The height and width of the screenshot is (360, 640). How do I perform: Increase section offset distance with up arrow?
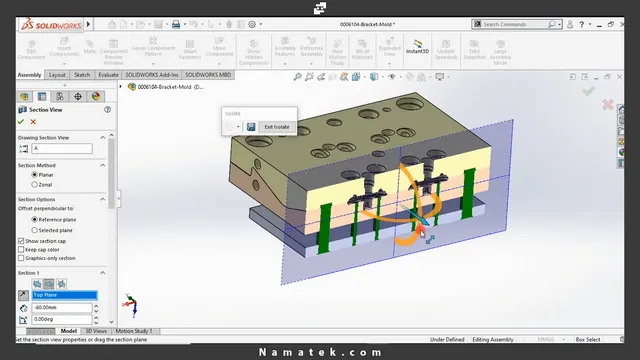[x=96, y=305]
